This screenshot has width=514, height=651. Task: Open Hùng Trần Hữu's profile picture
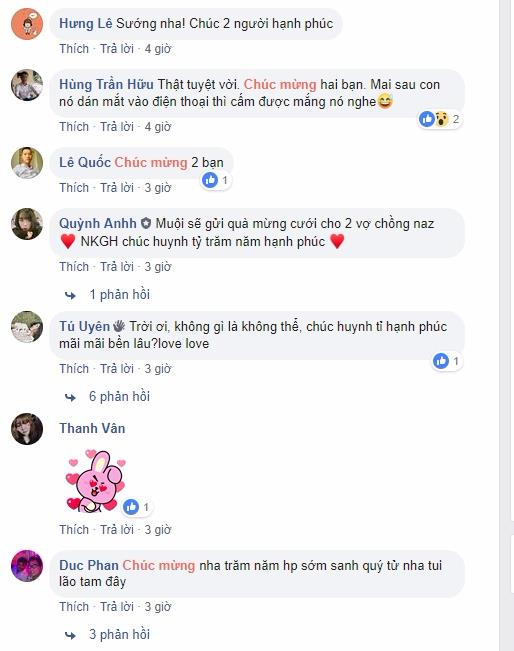point(27,85)
